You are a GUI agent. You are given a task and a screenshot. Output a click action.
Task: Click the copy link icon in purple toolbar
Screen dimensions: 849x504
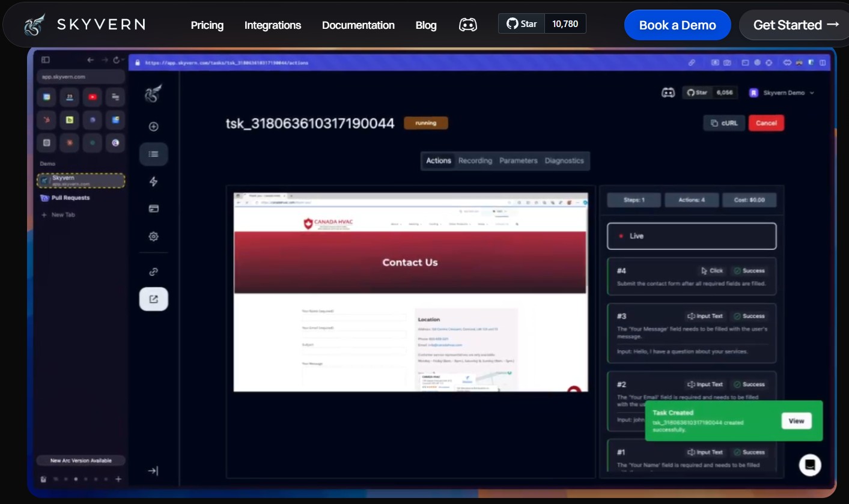click(x=692, y=62)
